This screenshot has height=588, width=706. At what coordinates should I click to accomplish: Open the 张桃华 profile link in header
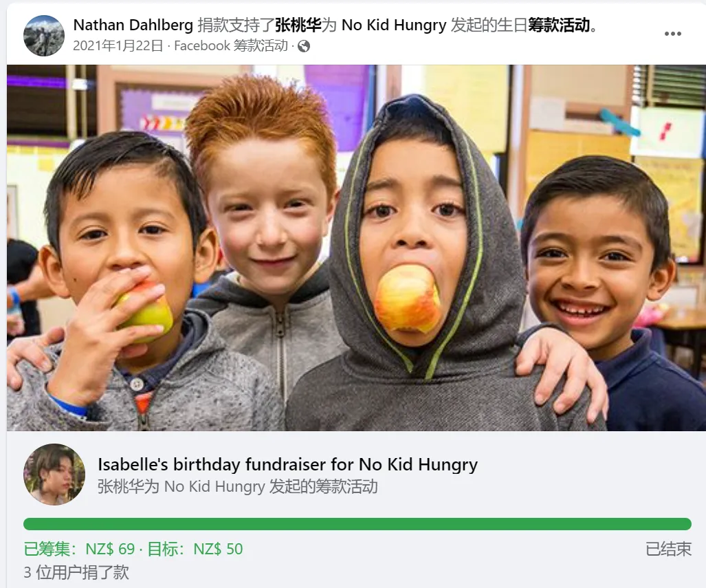[298, 25]
